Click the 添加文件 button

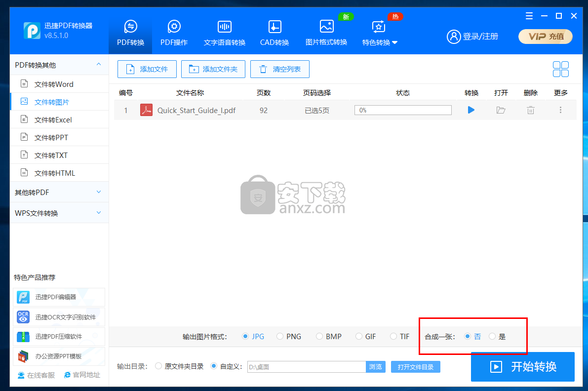[x=147, y=69]
